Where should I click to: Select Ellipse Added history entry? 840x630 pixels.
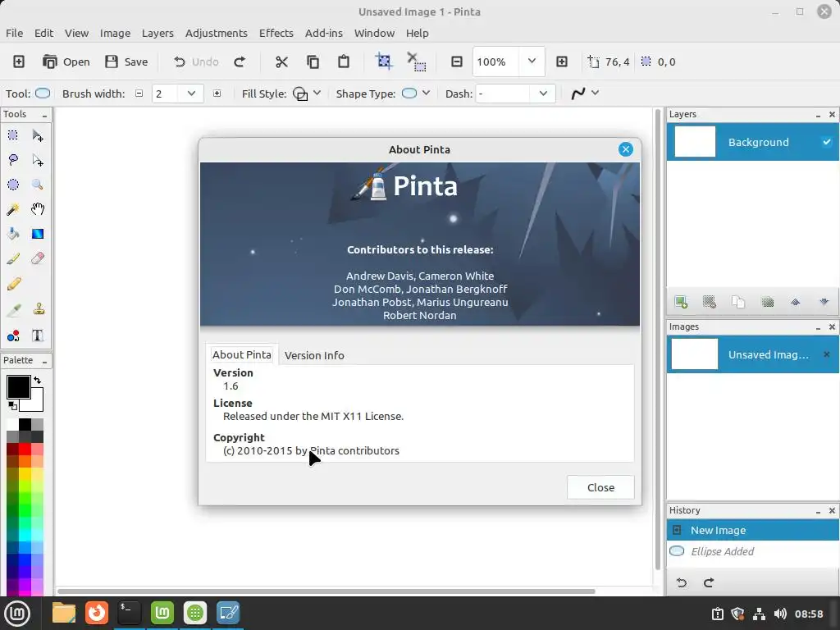(x=753, y=551)
